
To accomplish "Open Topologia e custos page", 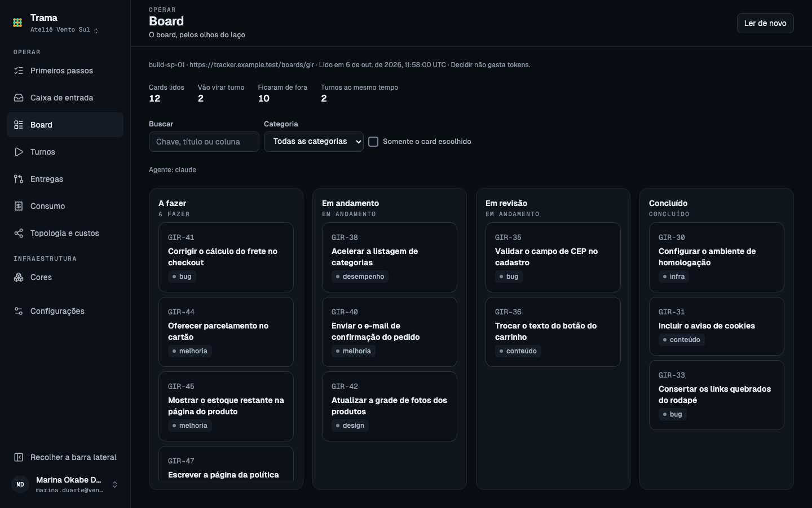I will click(65, 233).
